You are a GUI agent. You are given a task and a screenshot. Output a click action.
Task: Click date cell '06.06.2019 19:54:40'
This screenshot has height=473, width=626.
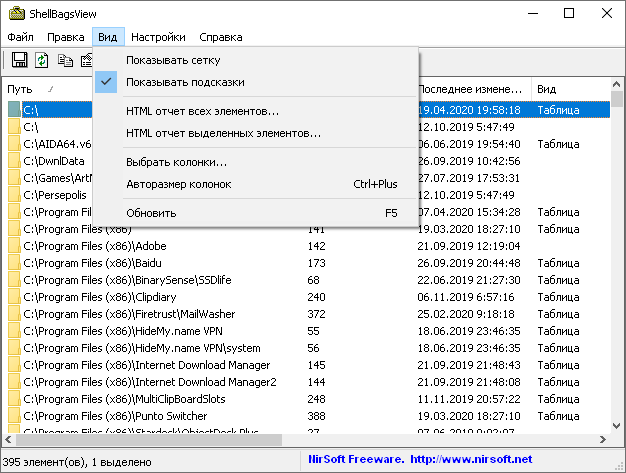(469, 144)
